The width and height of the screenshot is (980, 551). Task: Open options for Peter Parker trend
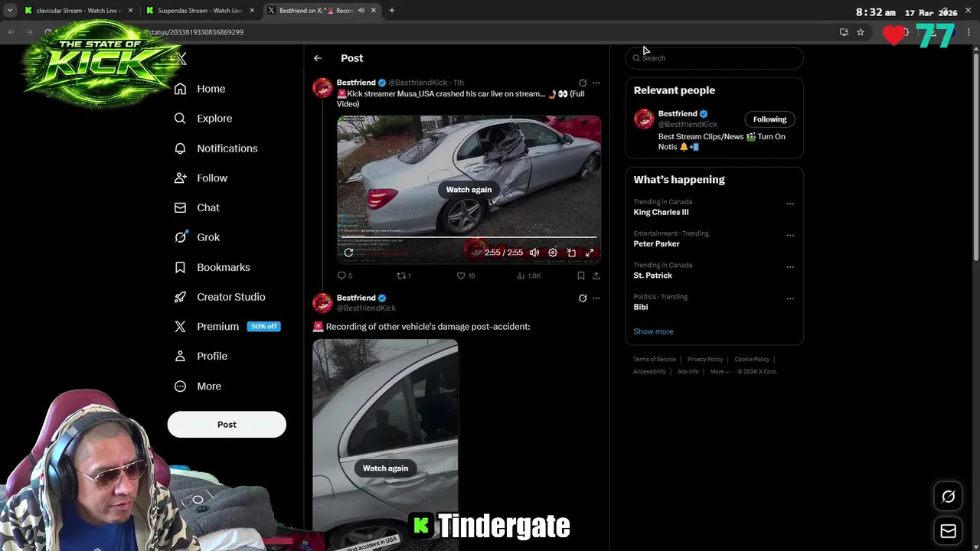pos(790,235)
